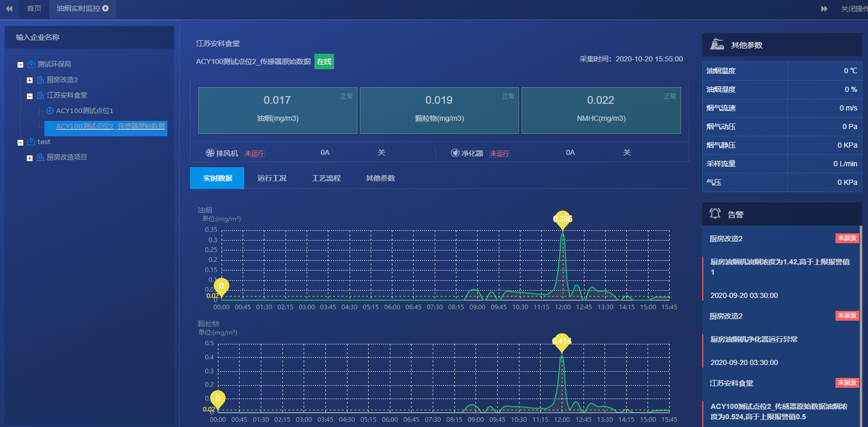Click 未派发 tag on second 厨房改造2 alarm
Viewport: 868px width, 427px height.
pyautogui.click(x=847, y=315)
